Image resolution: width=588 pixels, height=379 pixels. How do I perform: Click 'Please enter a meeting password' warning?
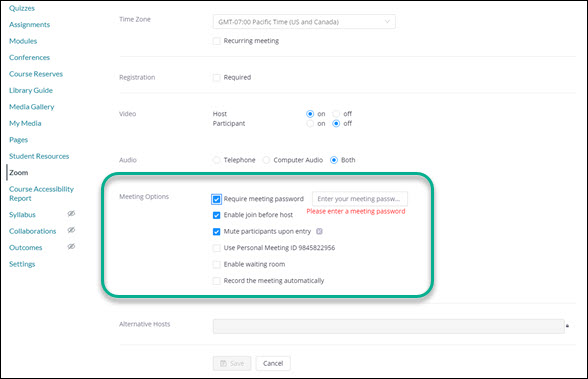(x=356, y=211)
